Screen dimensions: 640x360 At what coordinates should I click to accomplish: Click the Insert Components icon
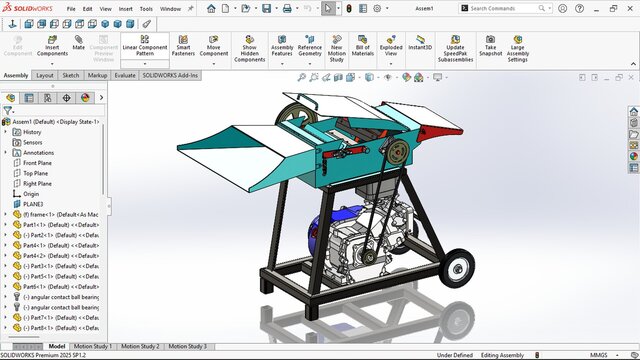52,40
